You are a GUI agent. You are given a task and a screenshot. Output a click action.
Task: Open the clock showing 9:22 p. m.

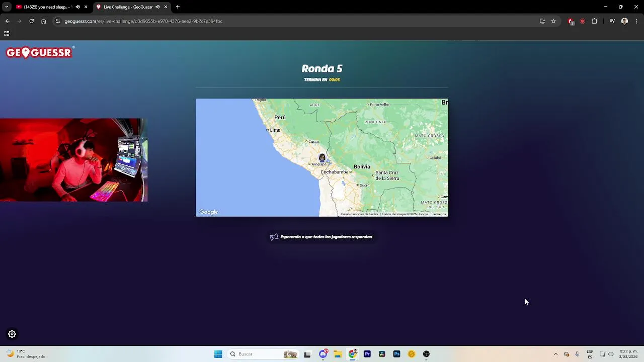(x=628, y=354)
